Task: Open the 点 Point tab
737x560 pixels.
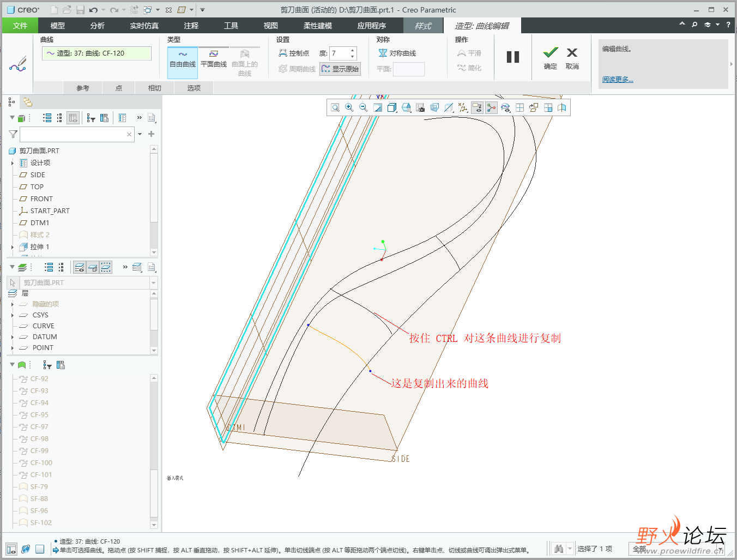Action: tap(119, 88)
